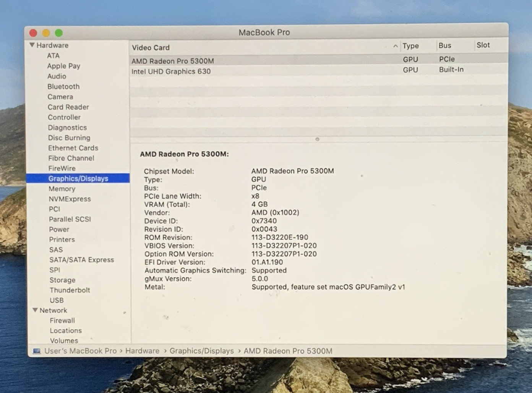Select Camera in the sidebar
The height and width of the screenshot is (393, 532).
coord(60,97)
